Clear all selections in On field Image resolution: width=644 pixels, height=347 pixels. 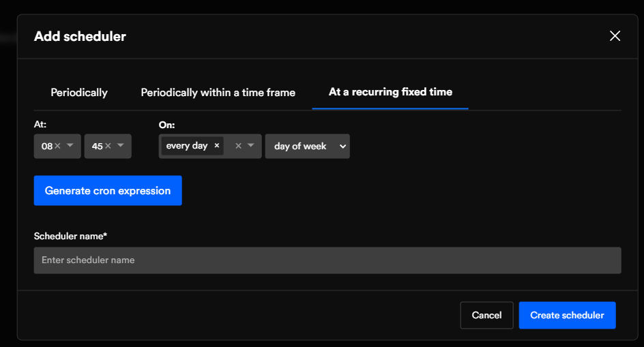pos(238,146)
